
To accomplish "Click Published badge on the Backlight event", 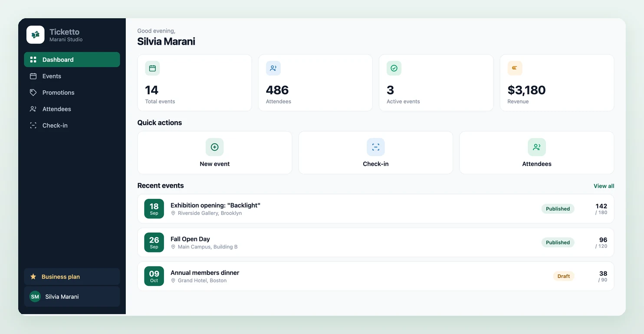I will (558, 209).
